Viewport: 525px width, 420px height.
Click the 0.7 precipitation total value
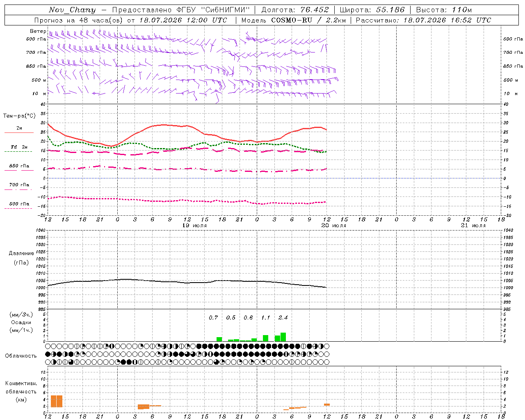(x=213, y=317)
